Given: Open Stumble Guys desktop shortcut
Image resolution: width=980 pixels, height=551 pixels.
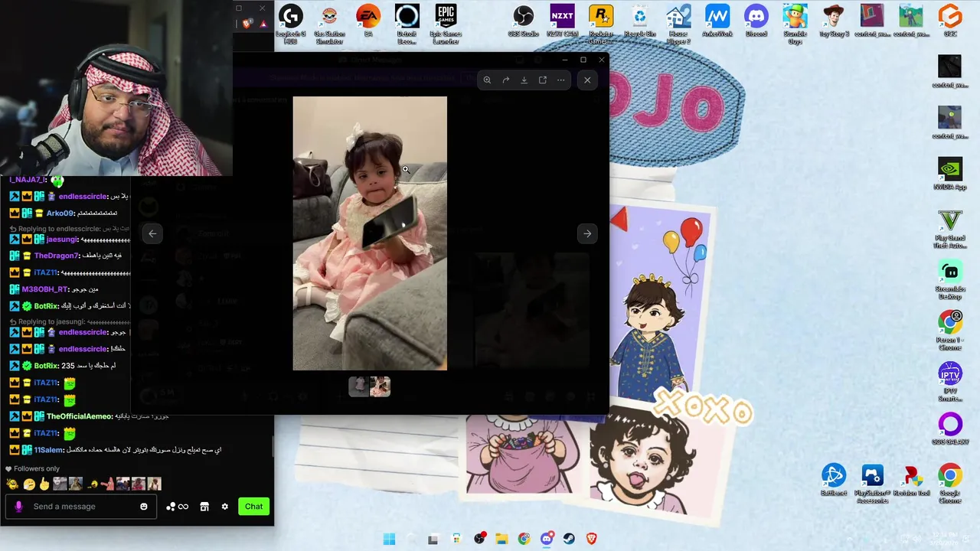Looking at the screenshot, I should coord(795,24).
